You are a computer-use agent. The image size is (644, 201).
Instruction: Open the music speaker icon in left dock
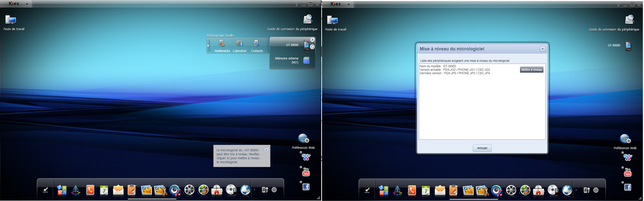[175, 190]
